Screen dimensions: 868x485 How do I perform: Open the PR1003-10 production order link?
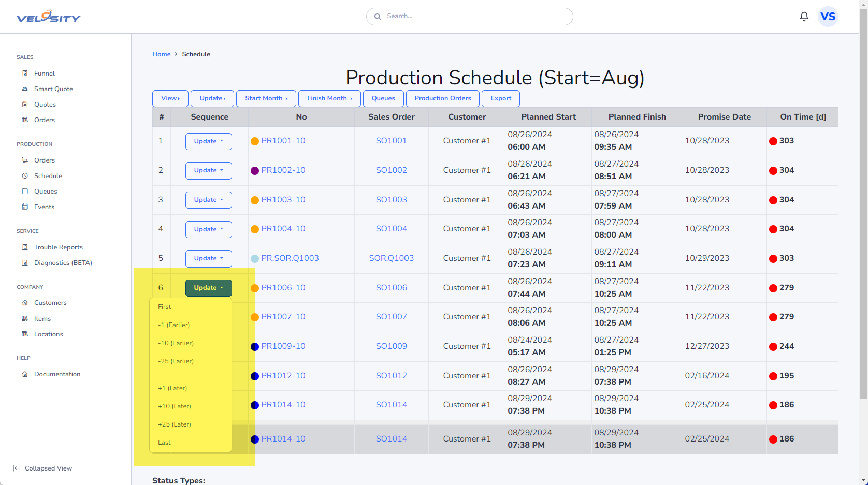(x=283, y=200)
